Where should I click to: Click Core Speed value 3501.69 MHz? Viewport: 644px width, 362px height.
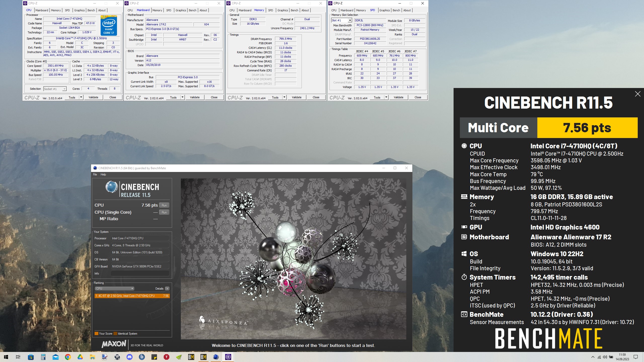click(56, 66)
